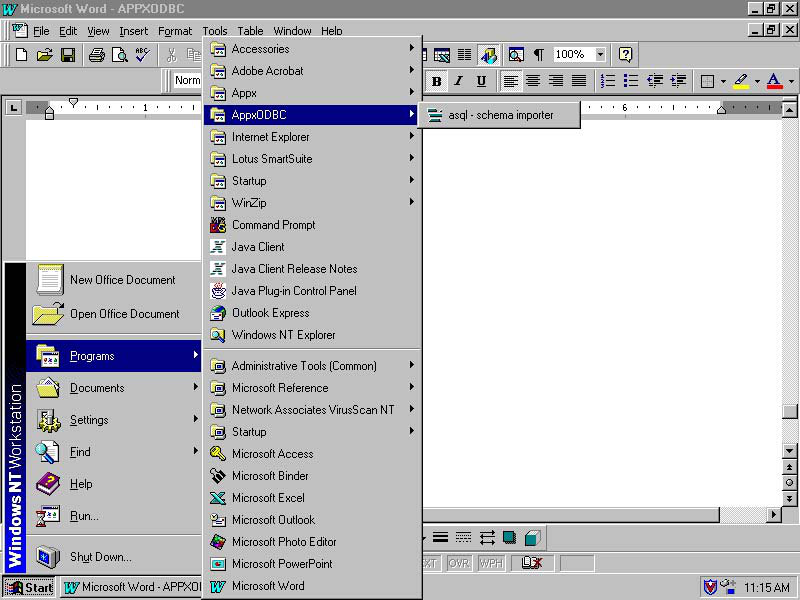Launch Microsoft Access

[x=312, y=454]
